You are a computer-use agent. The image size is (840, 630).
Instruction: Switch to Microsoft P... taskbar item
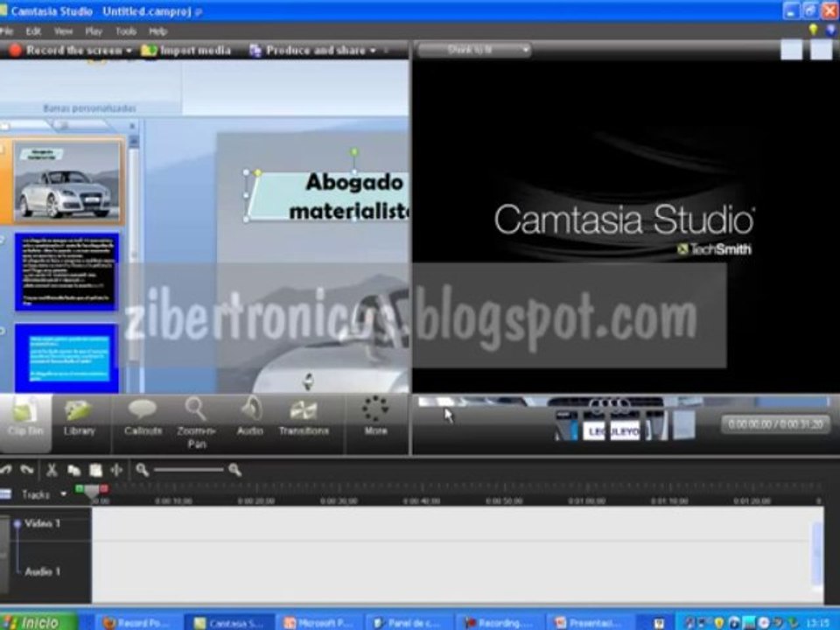pos(318,622)
